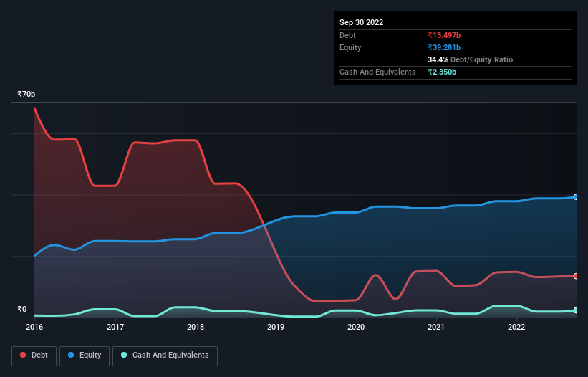
Task: Click the 2020 x-axis label
Action: point(356,327)
